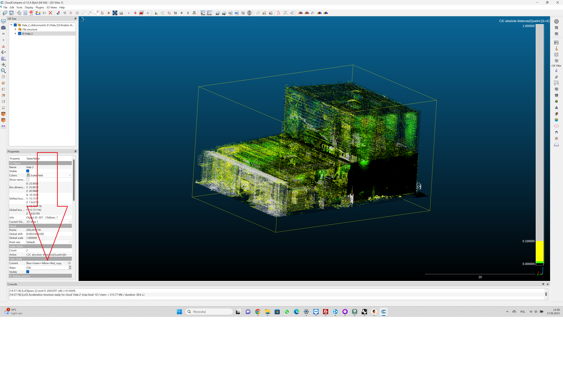Click the scalar field histogram icon
This screenshot has width=563, height=392.
[156, 13]
